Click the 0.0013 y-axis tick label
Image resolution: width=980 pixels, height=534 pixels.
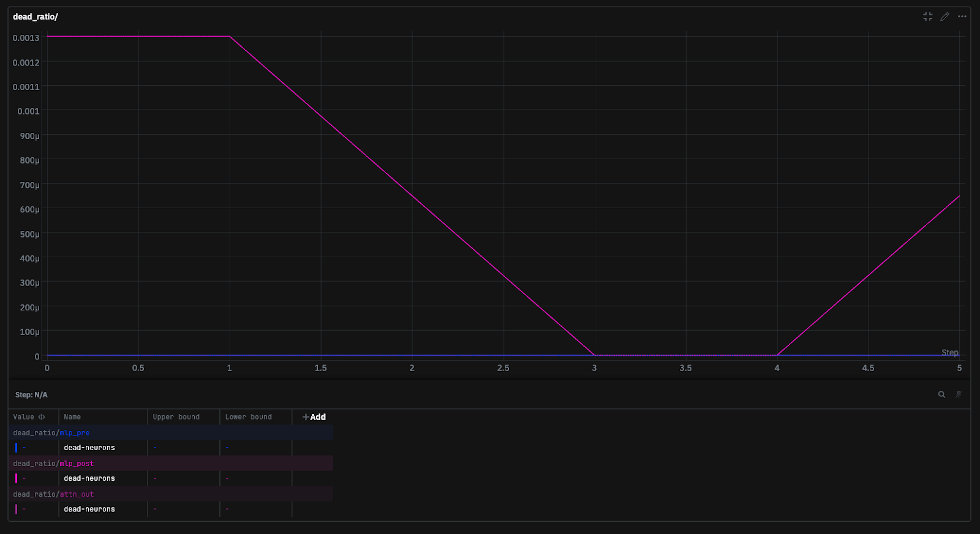pos(26,38)
